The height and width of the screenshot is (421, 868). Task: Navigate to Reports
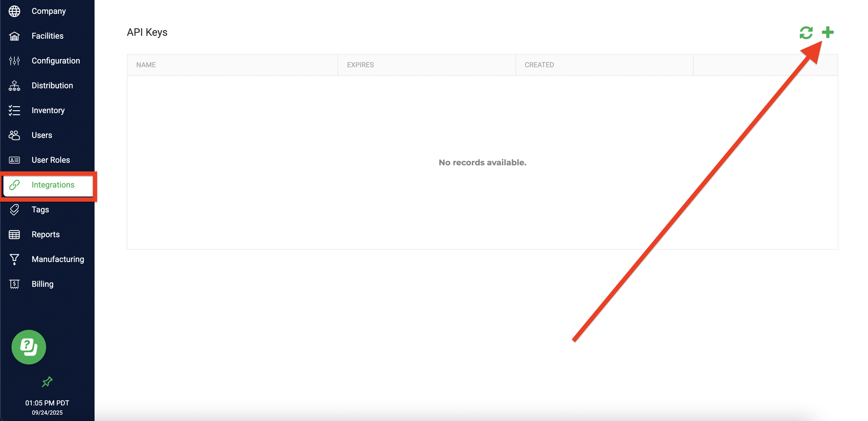[x=46, y=235]
